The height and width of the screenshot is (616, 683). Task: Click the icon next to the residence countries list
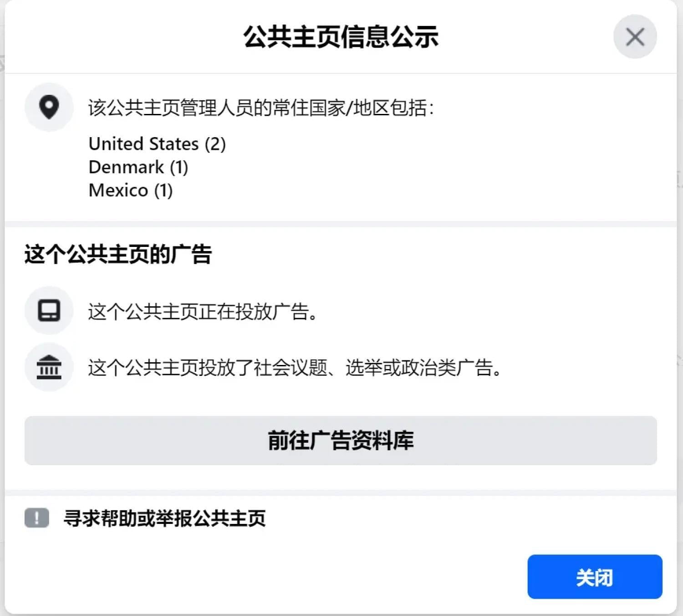tap(49, 107)
